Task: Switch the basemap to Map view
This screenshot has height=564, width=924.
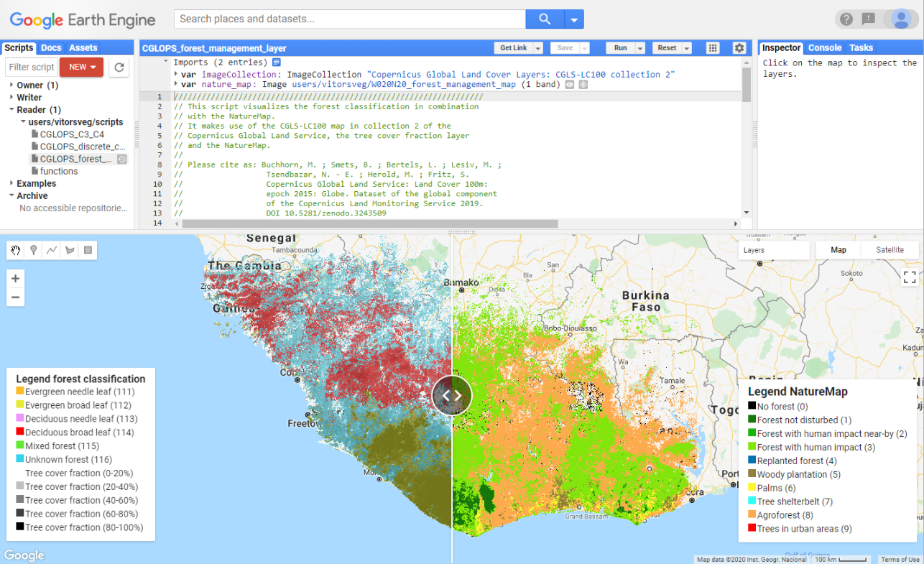Action: [838, 250]
